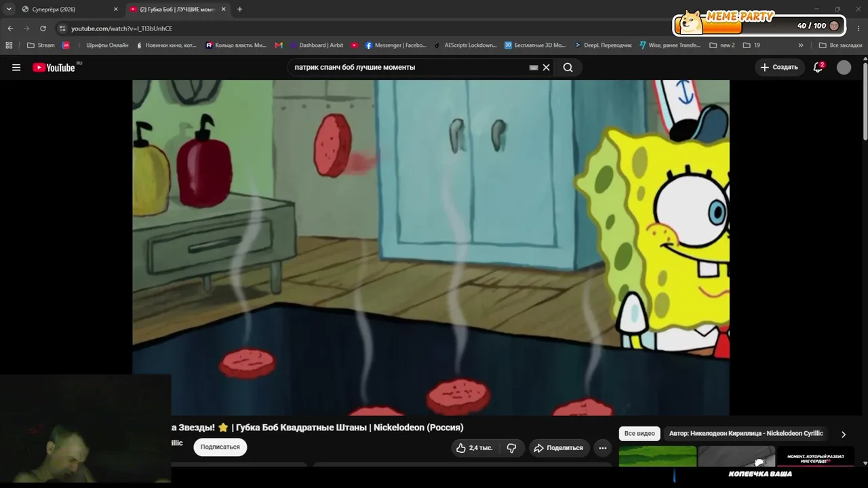Click the browser forward arrow

pos(26,28)
